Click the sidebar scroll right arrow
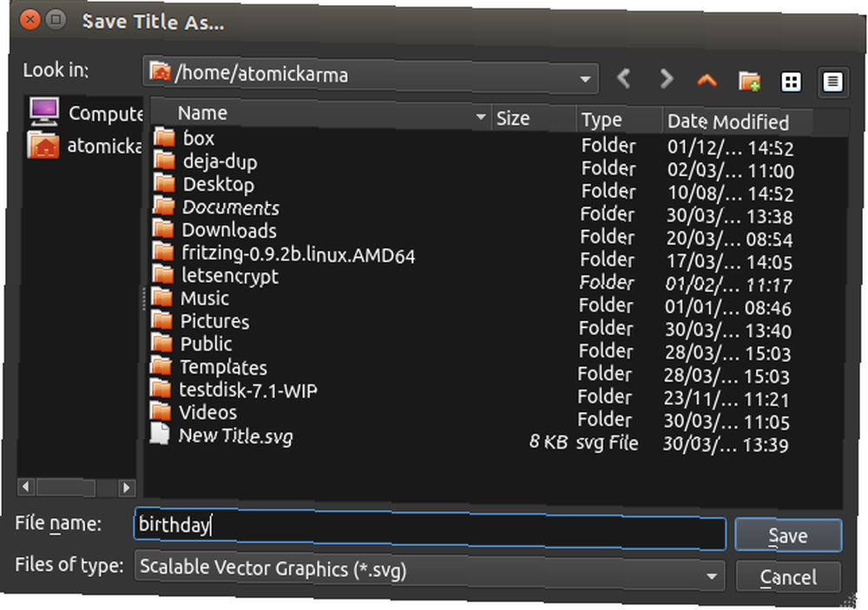This screenshot has height=610, width=868. 127,488
